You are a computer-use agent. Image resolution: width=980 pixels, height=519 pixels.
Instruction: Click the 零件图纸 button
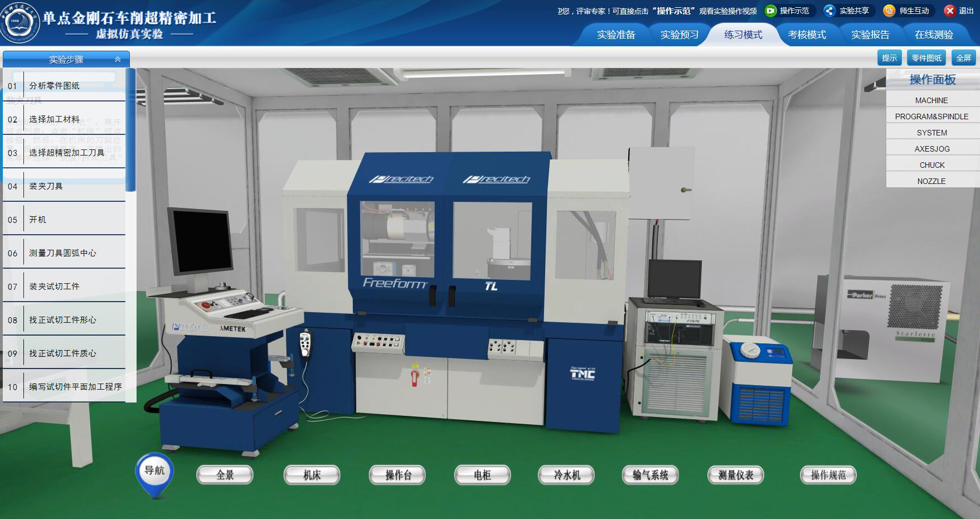[x=926, y=58]
